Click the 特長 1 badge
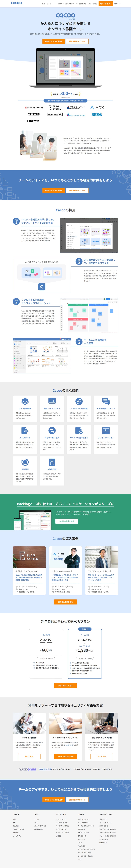 [16, 221]
